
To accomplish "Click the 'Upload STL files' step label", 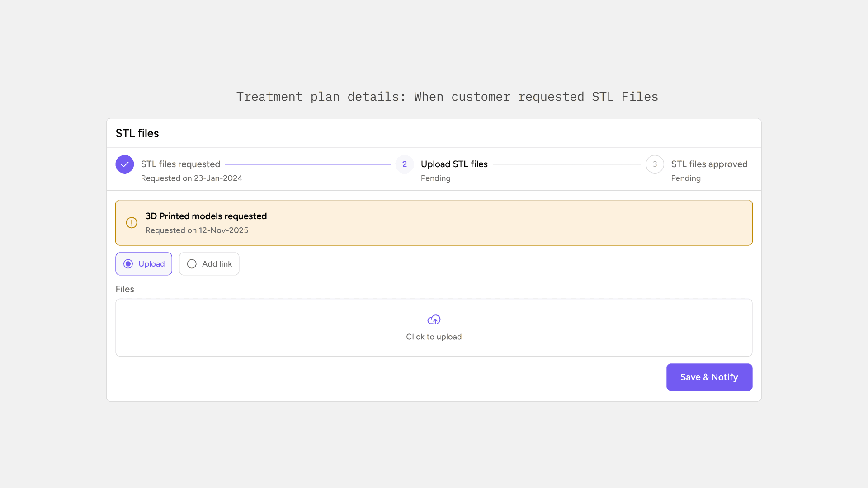I will [x=454, y=164].
